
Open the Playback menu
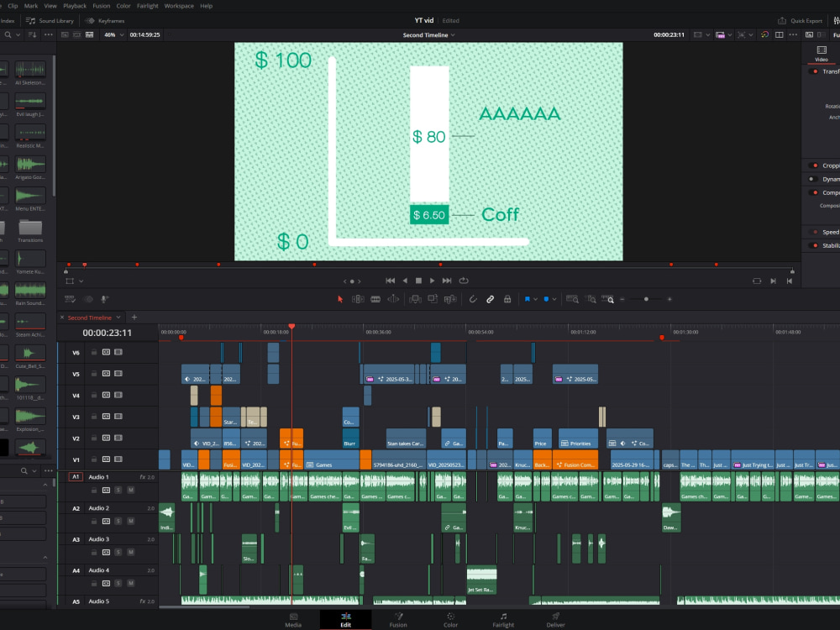(75, 6)
